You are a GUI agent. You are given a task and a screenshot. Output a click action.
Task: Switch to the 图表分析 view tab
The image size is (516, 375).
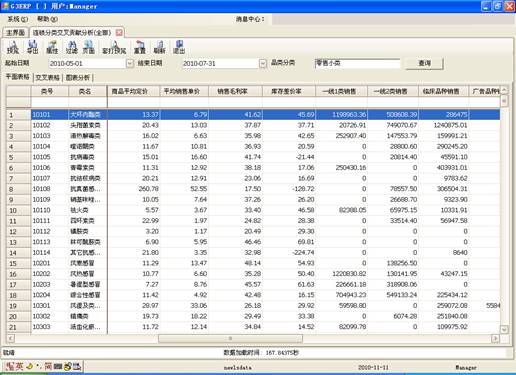tap(78, 77)
